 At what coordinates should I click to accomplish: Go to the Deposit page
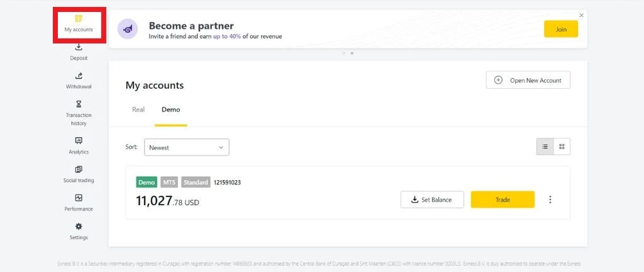pyautogui.click(x=79, y=52)
